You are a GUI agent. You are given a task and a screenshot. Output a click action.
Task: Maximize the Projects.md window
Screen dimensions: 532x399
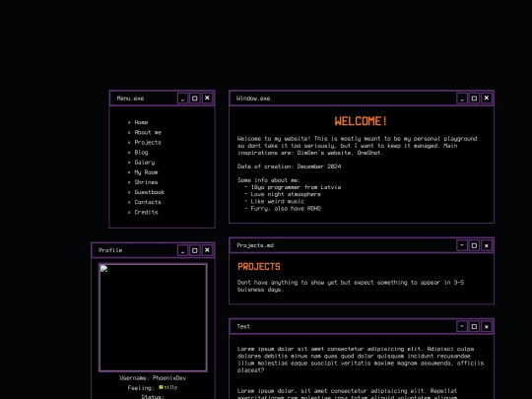coord(474,245)
